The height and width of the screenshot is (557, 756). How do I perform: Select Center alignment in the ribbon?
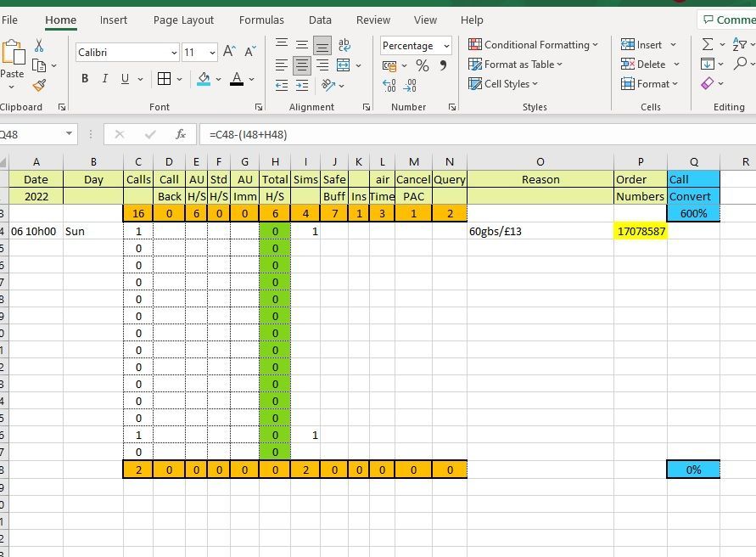(x=301, y=66)
